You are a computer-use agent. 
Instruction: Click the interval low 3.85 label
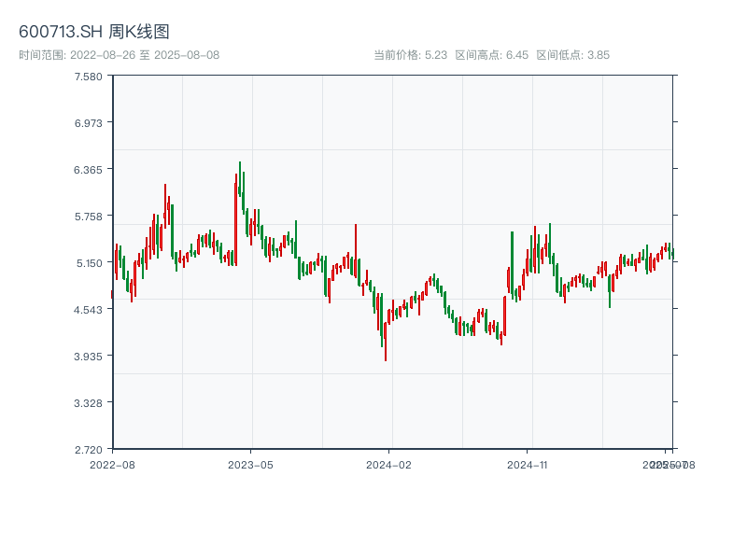tap(572, 55)
